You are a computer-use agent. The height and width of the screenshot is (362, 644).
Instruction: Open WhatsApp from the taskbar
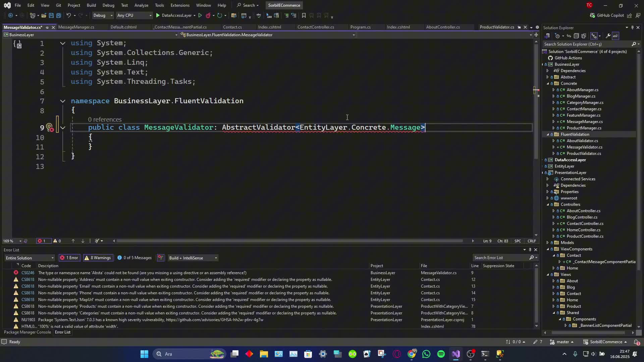pyautogui.click(x=426, y=354)
